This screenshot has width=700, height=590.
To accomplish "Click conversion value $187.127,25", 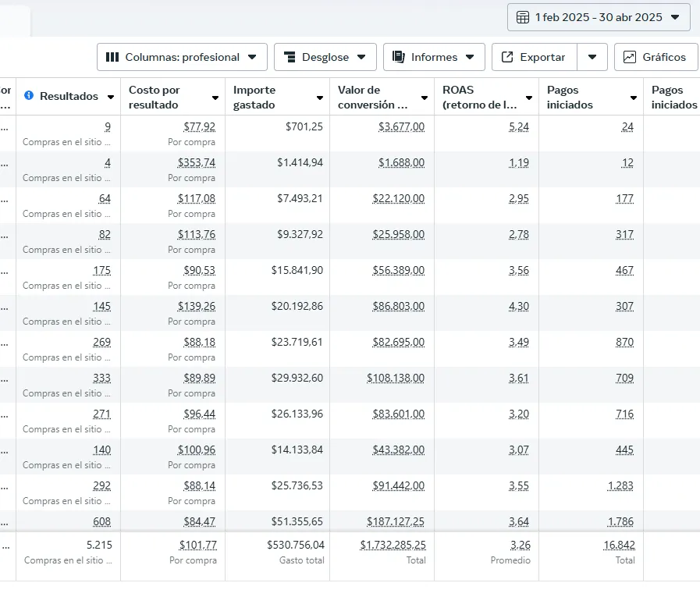I will pyautogui.click(x=396, y=522).
